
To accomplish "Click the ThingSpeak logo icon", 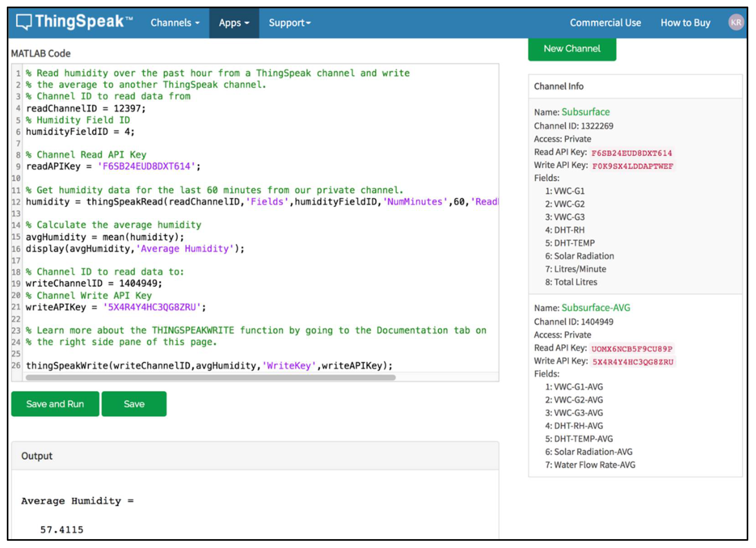I will [x=24, y=22].
